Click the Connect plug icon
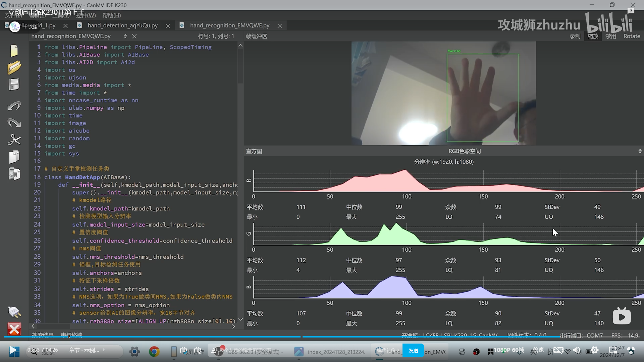The height and width of the screenshot is (362, 644). (14, 312)
